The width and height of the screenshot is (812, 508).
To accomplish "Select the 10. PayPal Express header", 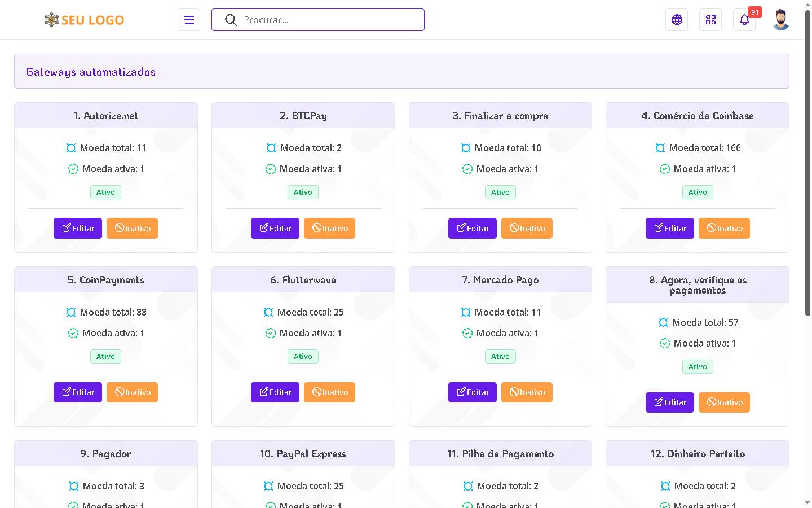I will (x=303, y=454).
